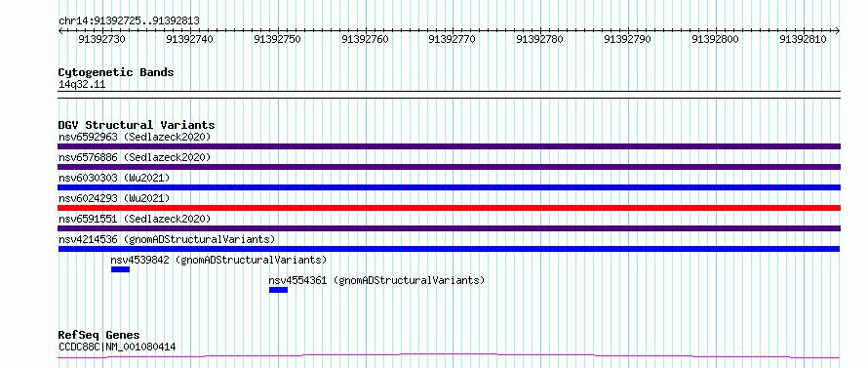The image size is (868, 368).
Task: Click ruler position 91392810
Action: pyautogui.click(x=803, y=39)
